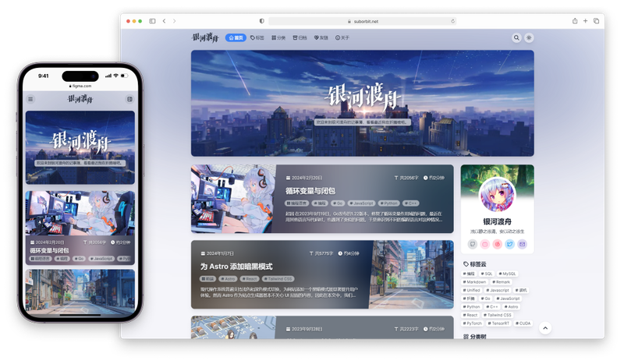Click the 银河渡舟 logo in the phone header
624x364 pixels.
click(x=80, y=99)
